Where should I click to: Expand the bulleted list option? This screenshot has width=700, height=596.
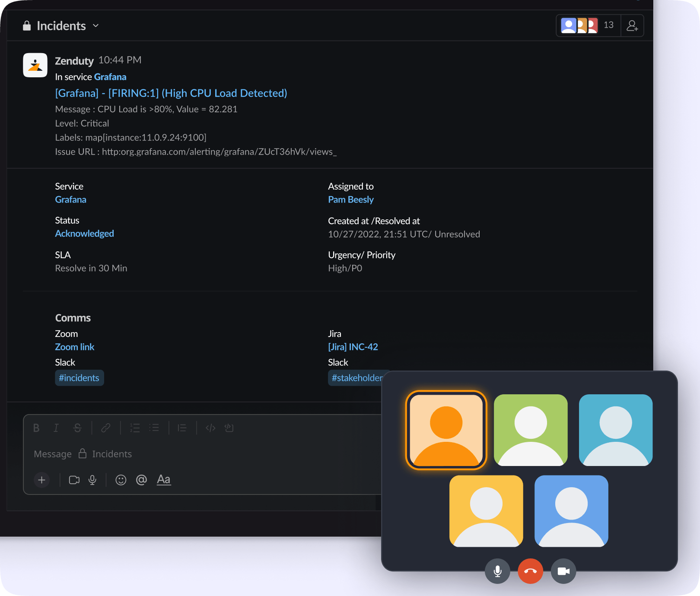coord(154,428)
